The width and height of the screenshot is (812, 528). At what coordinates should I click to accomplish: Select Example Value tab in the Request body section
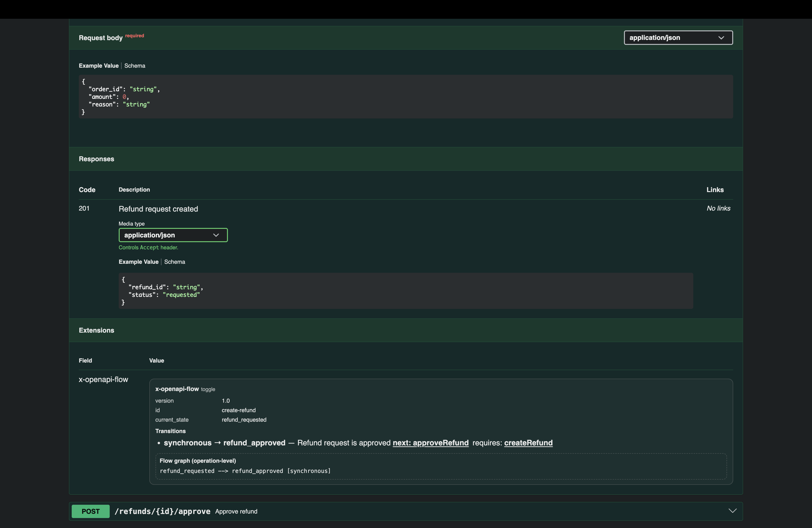coord(98,66)
